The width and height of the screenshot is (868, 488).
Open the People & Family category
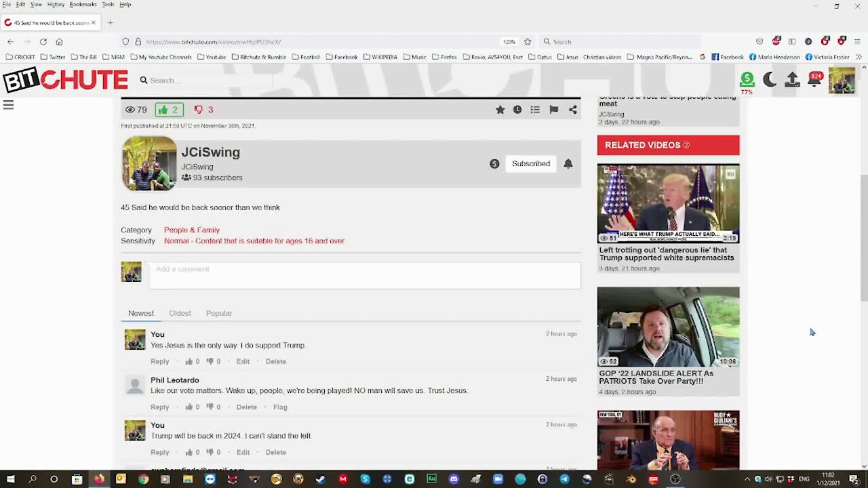click(192, 230)
